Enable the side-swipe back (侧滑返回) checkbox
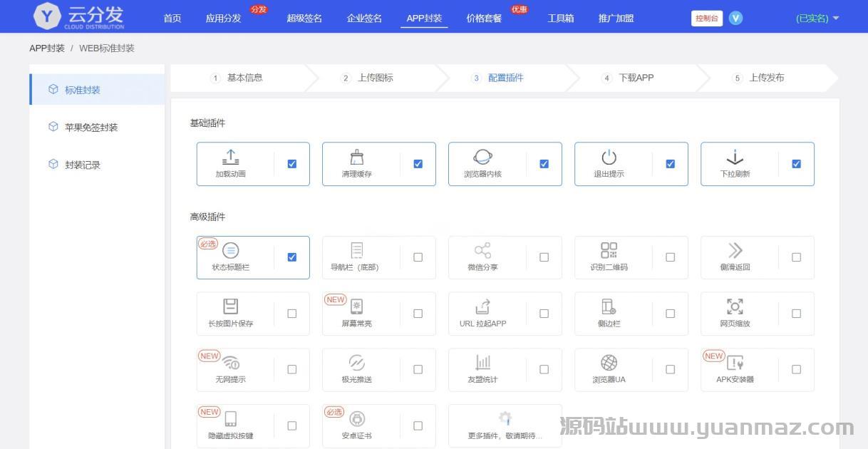 click(x=796, y=257)
